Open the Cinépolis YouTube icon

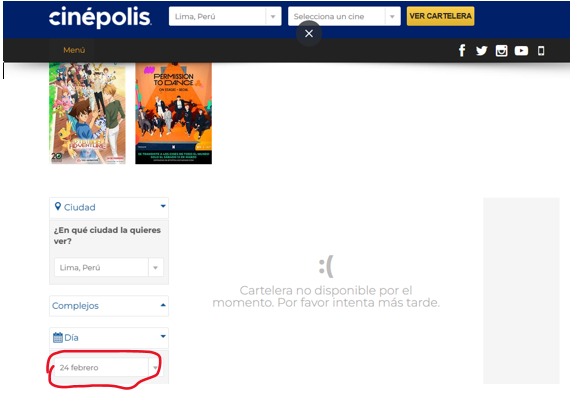tap(521, 51)
